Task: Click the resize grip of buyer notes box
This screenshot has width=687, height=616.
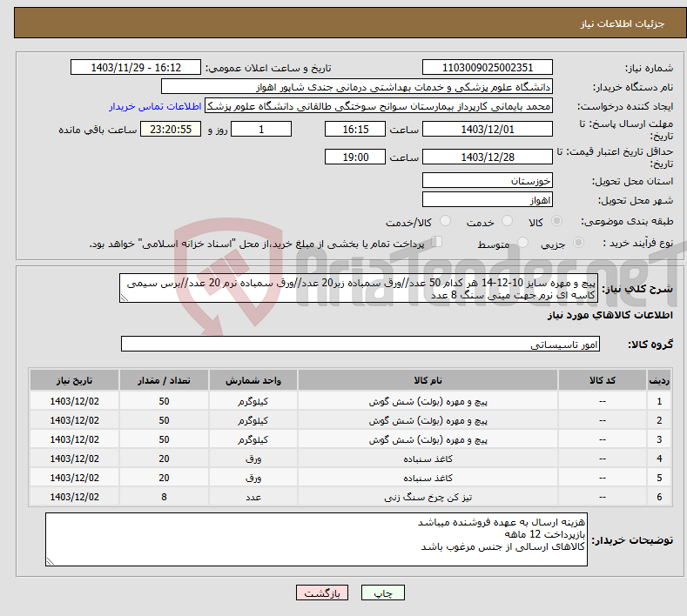Action: point(51,561)
